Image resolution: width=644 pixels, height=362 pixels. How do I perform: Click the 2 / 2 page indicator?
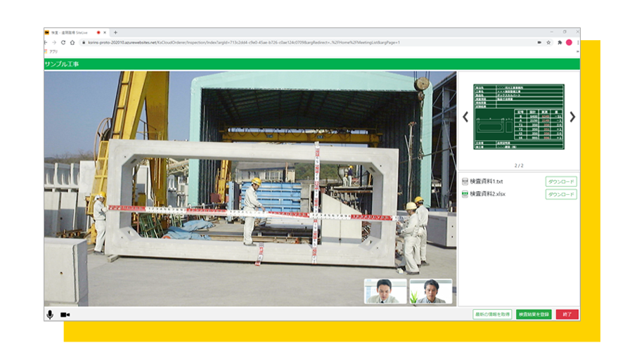(519, 165)
